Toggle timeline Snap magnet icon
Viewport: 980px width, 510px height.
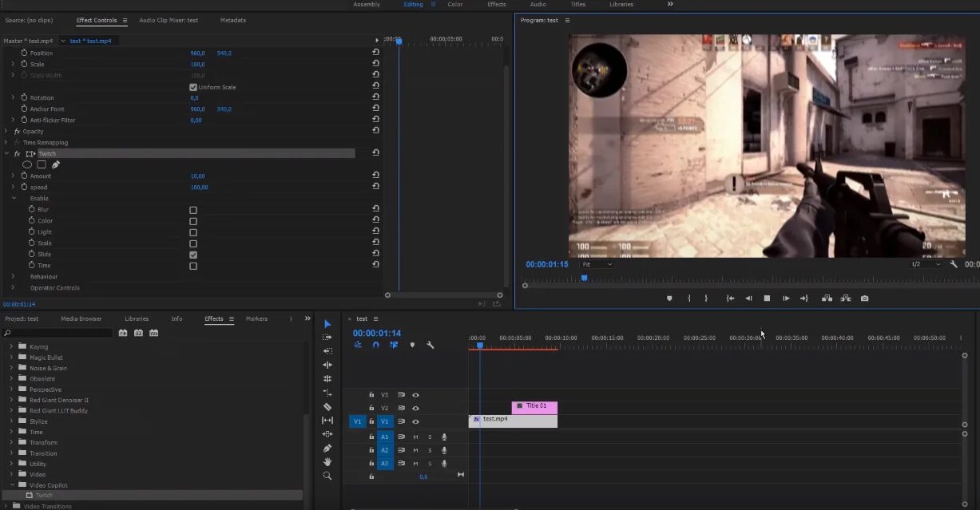(375, 345)
